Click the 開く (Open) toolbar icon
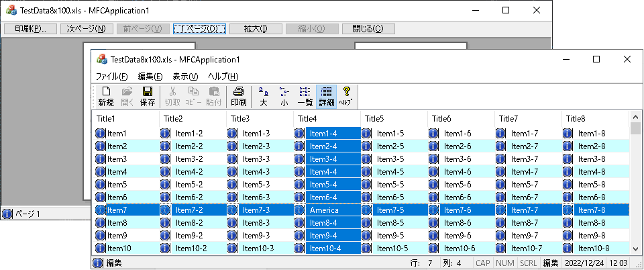This screenshot has height=270, width=644. click(127, 97)
